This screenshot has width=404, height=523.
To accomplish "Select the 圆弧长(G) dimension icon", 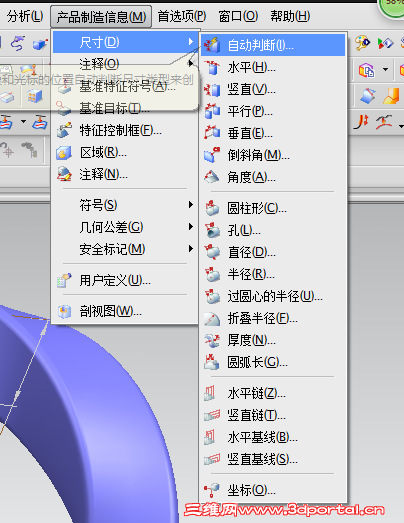I will 212,362.
